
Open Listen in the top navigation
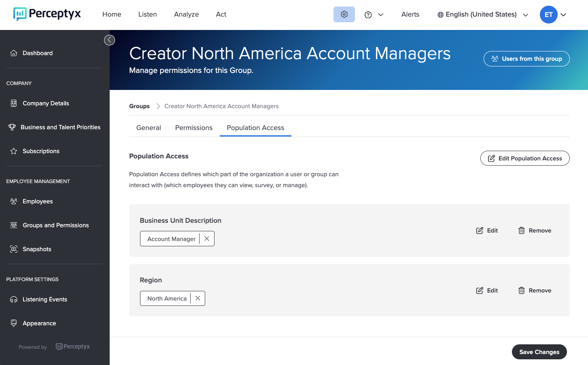pos(148,15)
